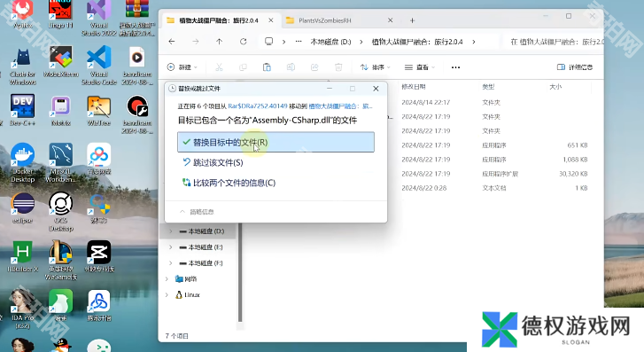Open the Matrix desktop shortcut
644x352 pixels.
(61, 110)
